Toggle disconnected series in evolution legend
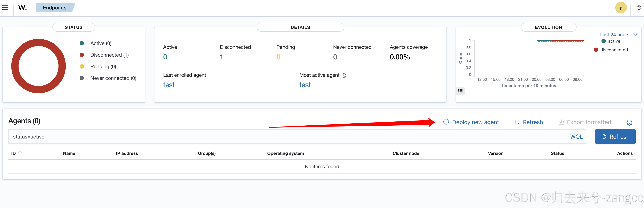The width and height of the screenshot is (644, 208). [x=613, y=50]
